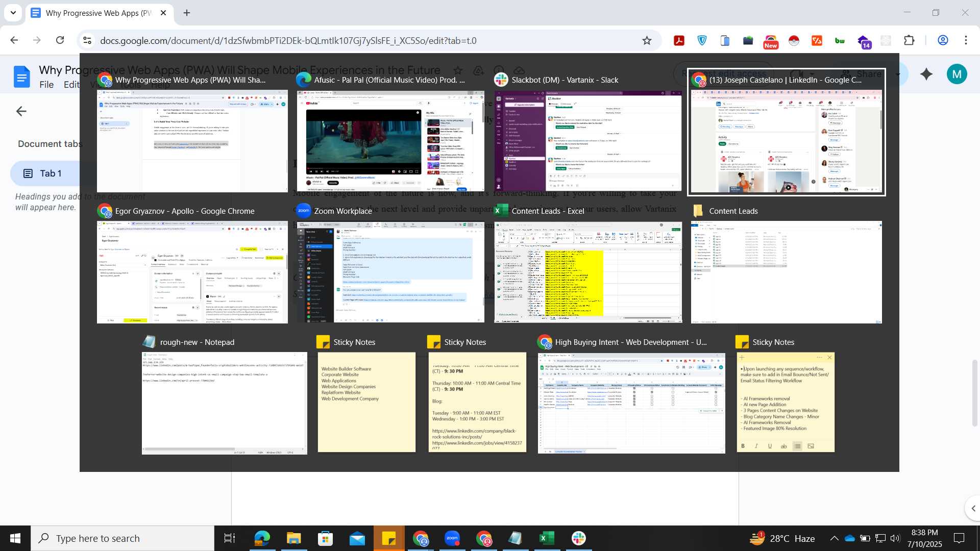This screenshot has width=980, height=551.
Task: Open the Mail app from taskbar
Action: click(357, 538)
